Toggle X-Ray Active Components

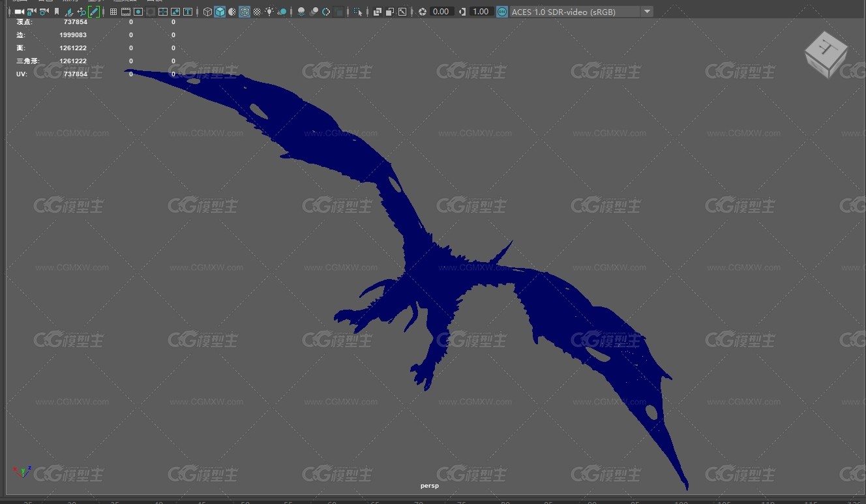pos(390,12)
